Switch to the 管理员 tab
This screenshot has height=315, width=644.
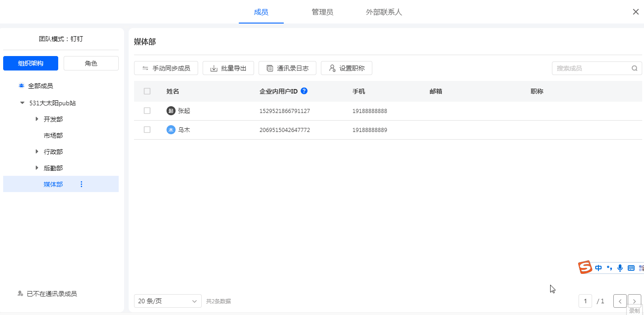(x=322, y=12)
